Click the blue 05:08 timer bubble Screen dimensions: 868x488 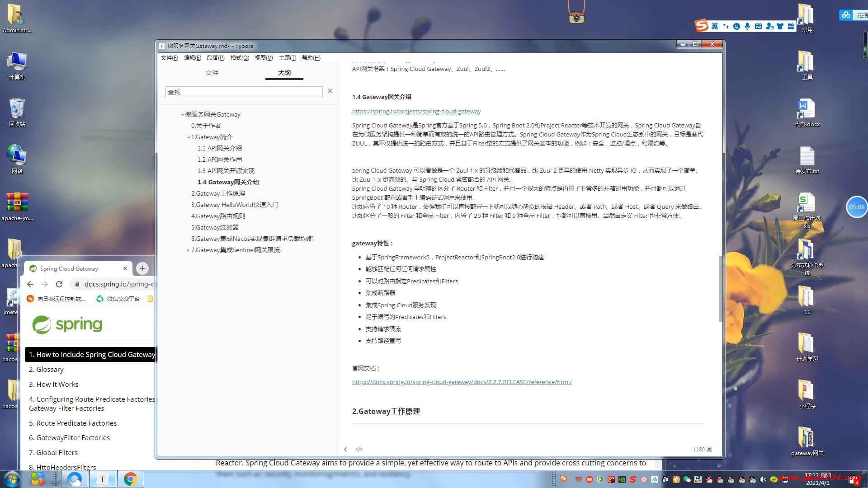(856, 207)
